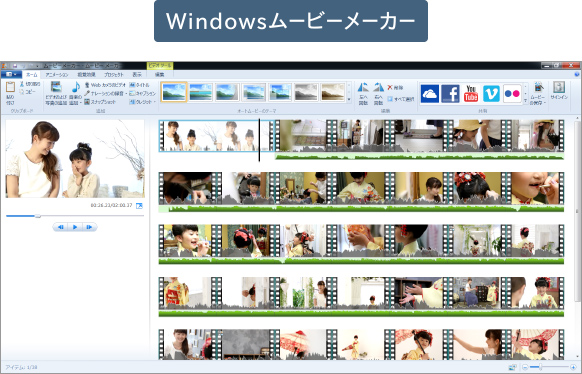This screenshot has height=374, width=582.
Task: Click Record narration microphone icon
Action: 87,94
